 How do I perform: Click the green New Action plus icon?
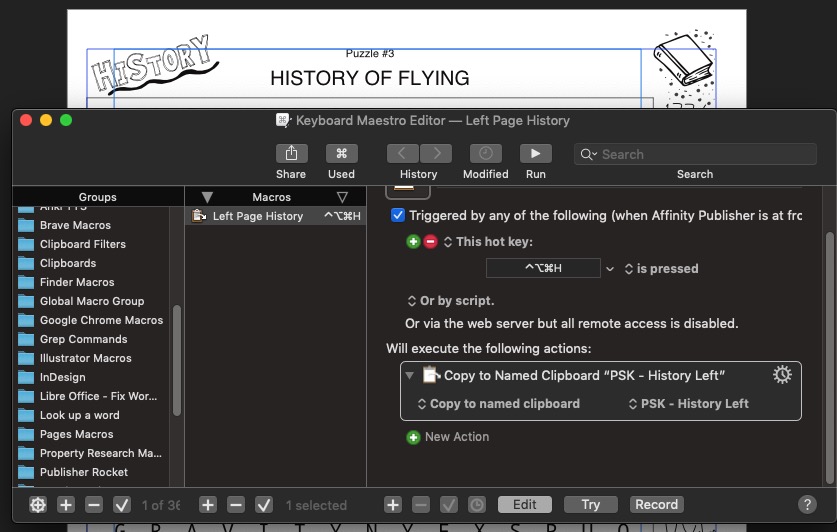(413, 437)
